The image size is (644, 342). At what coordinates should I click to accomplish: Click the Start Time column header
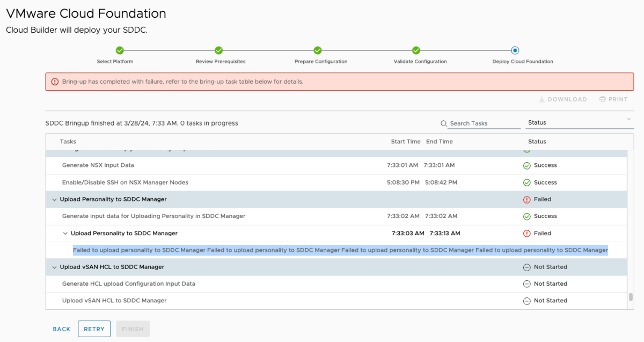coord(406,142)
